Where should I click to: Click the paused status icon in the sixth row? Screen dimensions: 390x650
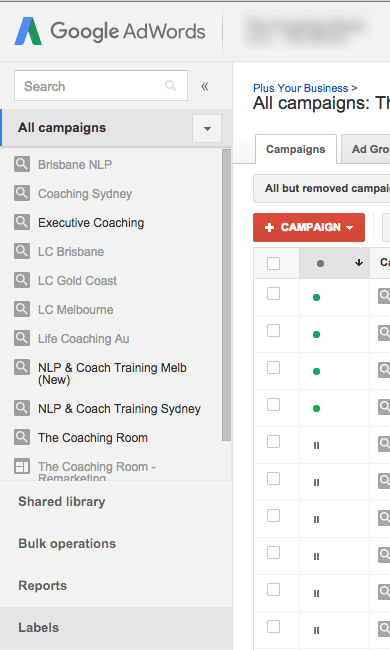coord(316,483)
